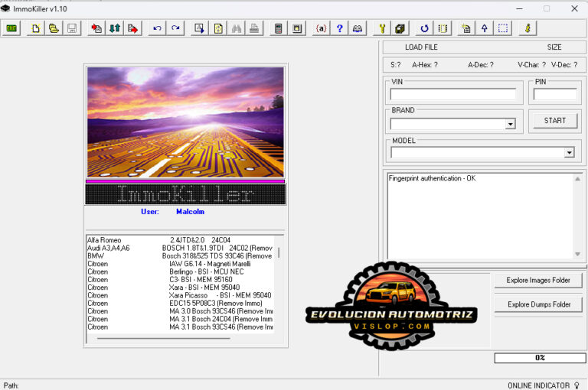Click the undo arrow icon
This screenshot has height=390, width=588.
point(157,28)
